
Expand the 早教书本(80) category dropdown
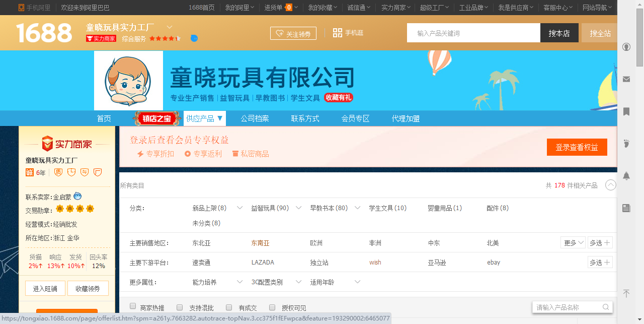pos(358,208)
